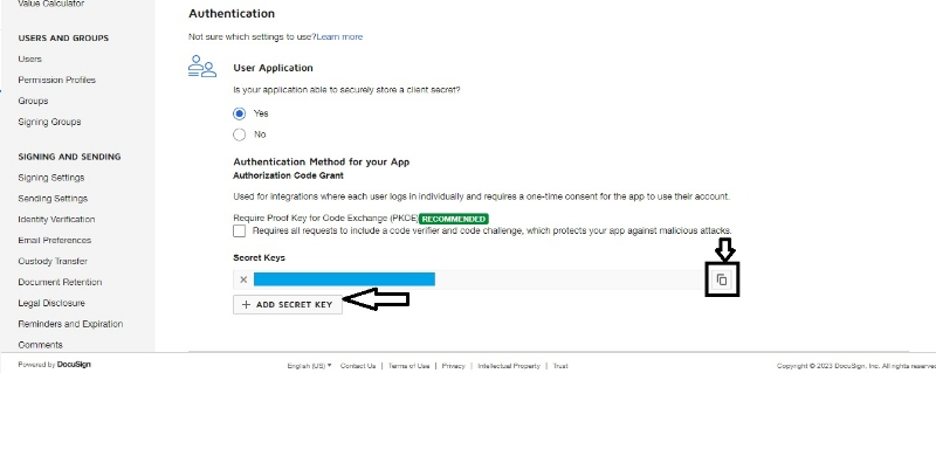Open Sending Settings

53,198
